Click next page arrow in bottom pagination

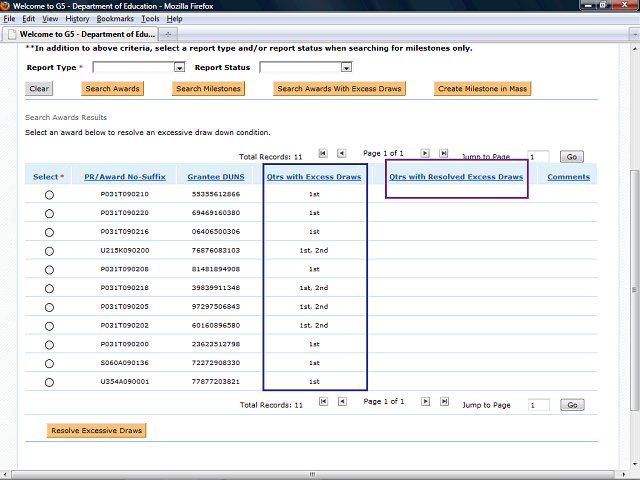click(x=425, y=402)
